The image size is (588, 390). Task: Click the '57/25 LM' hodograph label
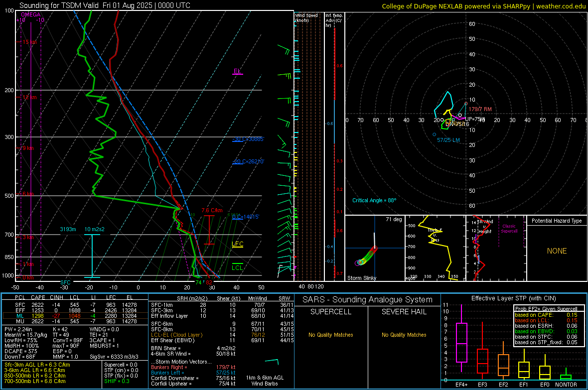point(448,140)
